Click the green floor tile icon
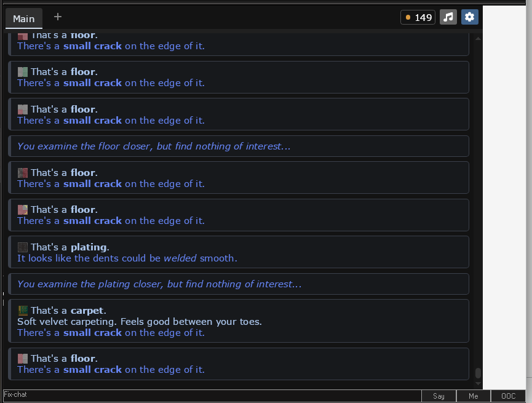The width and height of the screenshot is (532, 403). point(23,71)
